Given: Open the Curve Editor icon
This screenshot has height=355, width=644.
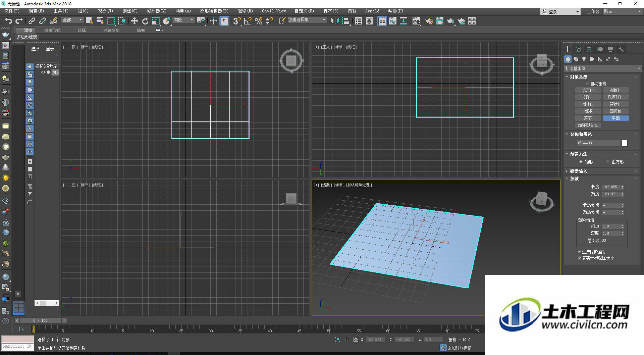Looking at the screenshot, I should 392,21.
